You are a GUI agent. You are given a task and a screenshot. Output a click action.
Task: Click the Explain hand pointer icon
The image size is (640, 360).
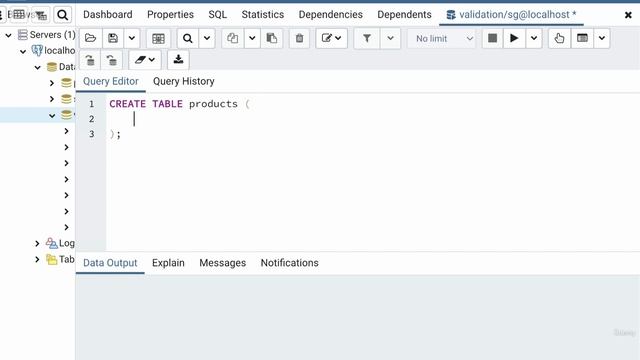click(x=560, y=38)
